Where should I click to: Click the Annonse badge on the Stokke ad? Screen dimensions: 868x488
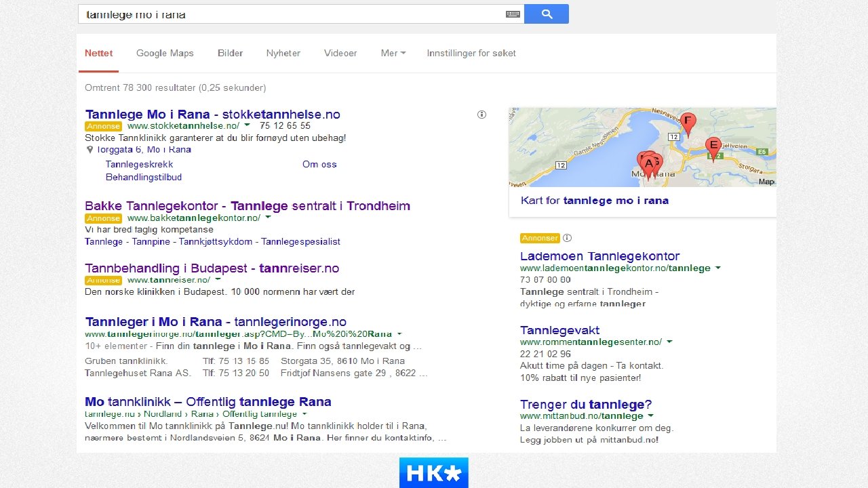[103, 126]
